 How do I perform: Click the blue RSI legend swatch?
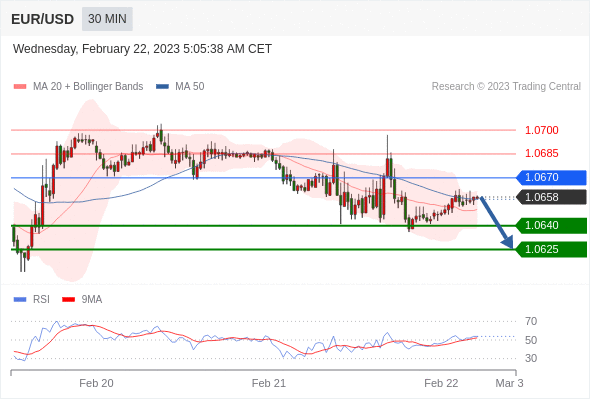[x=20, y=300]
